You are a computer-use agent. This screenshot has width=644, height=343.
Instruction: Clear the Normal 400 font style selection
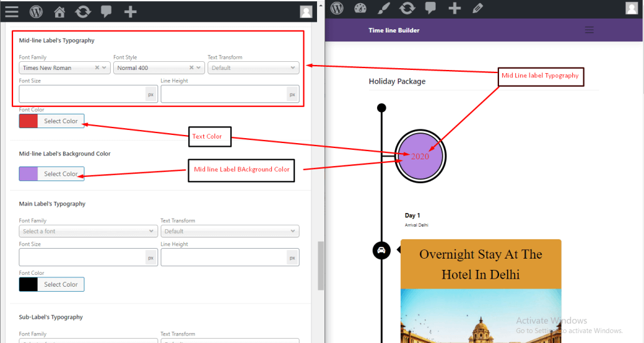point(191,67)
